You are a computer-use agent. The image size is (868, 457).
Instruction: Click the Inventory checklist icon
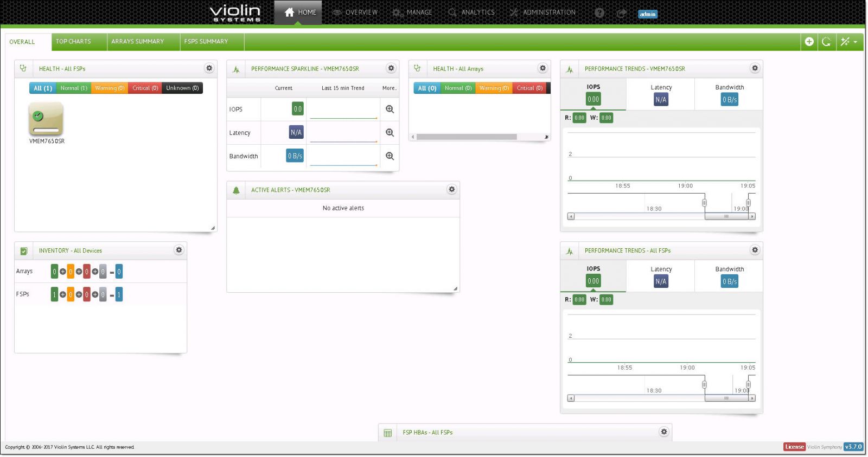coord(24,251)
